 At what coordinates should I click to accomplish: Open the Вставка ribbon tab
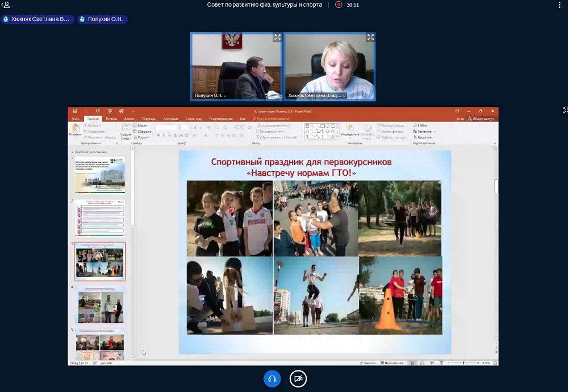pos(111,119)
